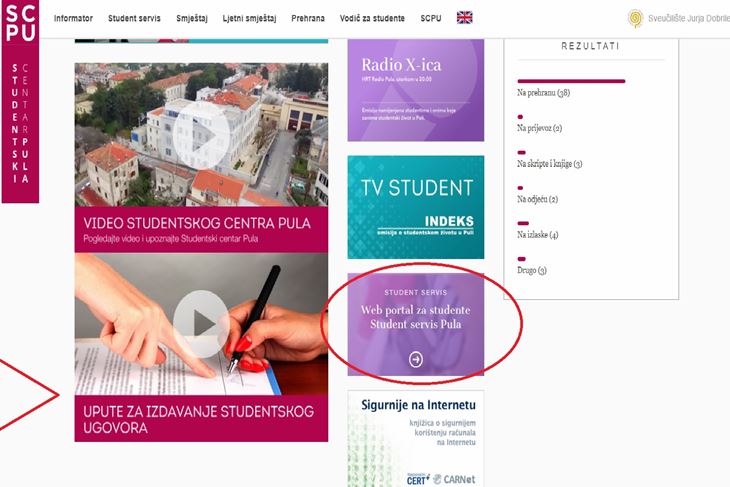This screenshot has height=487, width=730.
Task: Open the Student servis menu
Action: pyautogui.click(x=134, y=19)
